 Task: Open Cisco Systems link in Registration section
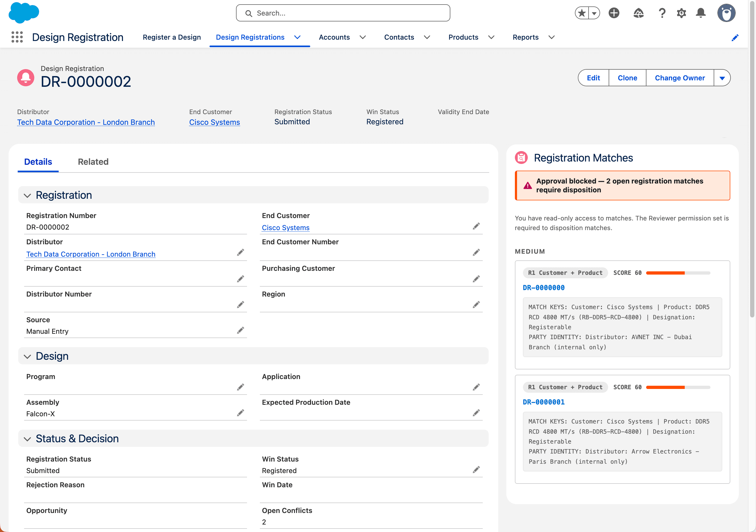pyautogui.click(x=286, y=227)
